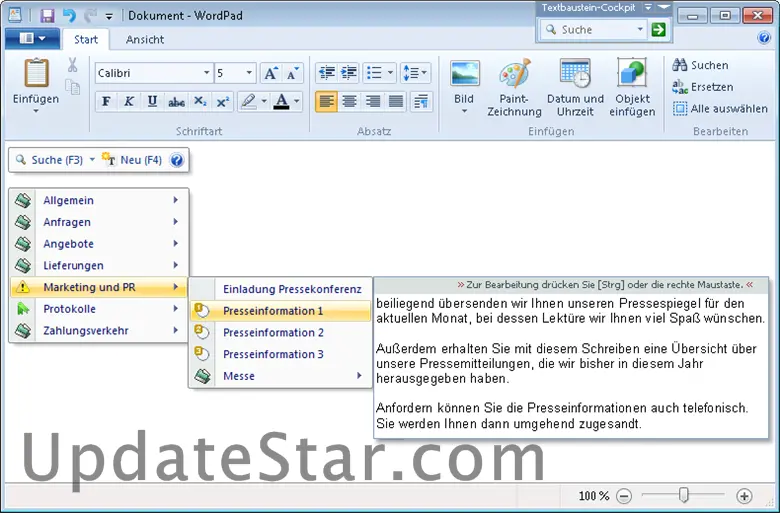Zoom in with the plus button
Image resolution: width=780 pixels, height=513 pixels.
point(744,496)
